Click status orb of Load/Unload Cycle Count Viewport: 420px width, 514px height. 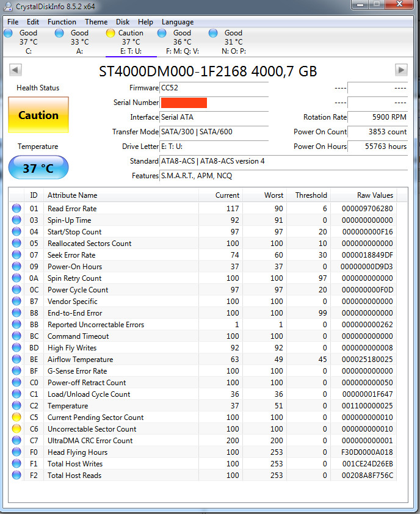(16, 394)
